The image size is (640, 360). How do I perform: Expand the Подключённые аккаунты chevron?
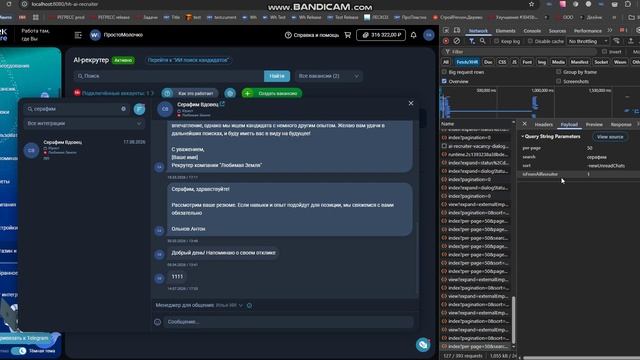152,93
